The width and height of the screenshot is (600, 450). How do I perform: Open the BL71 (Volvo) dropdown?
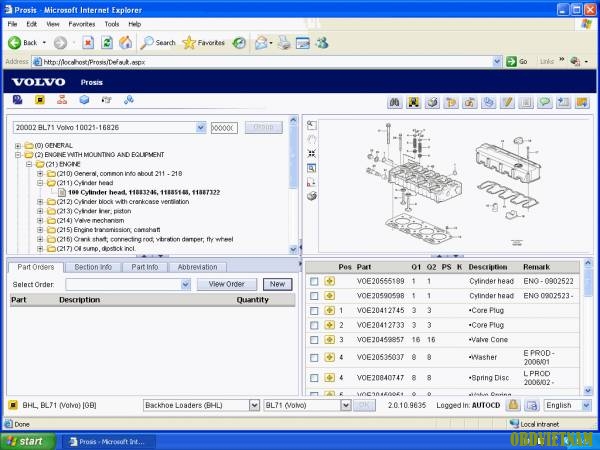(x=346, y=405)
